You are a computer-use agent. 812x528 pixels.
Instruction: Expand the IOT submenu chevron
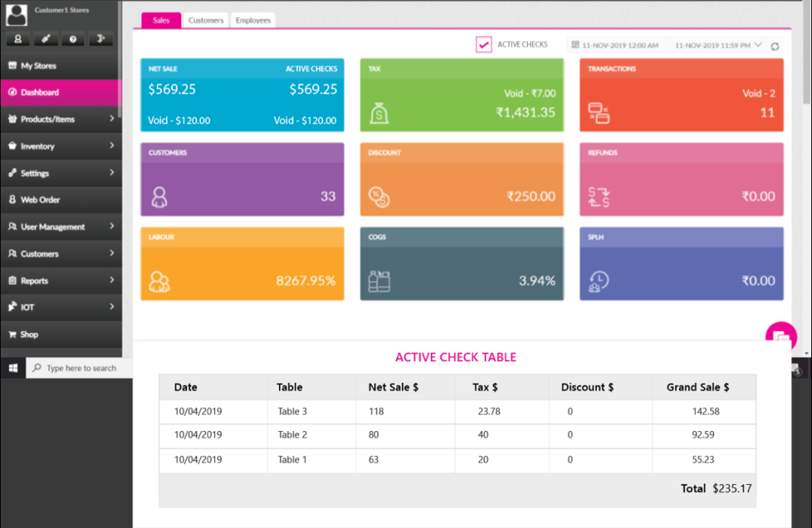[x=112, y=307]
